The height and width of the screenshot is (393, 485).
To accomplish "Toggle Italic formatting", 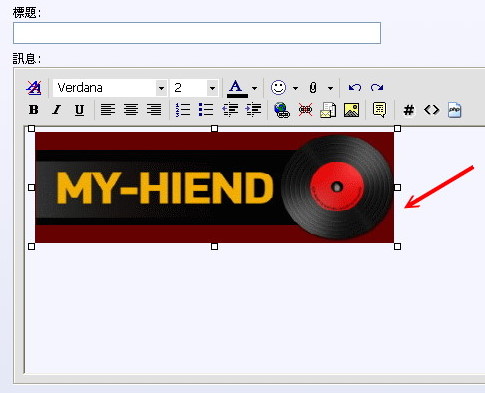I will click(57, 110).
